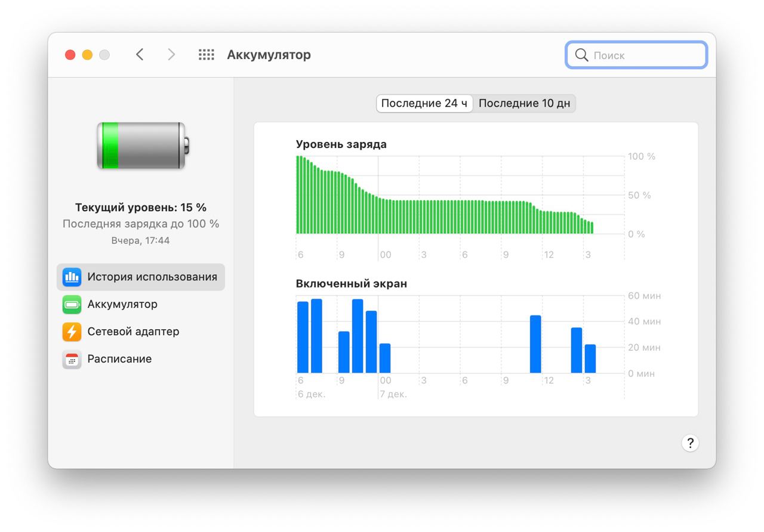Viewport: 764px width, 532px height.
Task: Focus the Поиск search field
Action: (636, 55)
